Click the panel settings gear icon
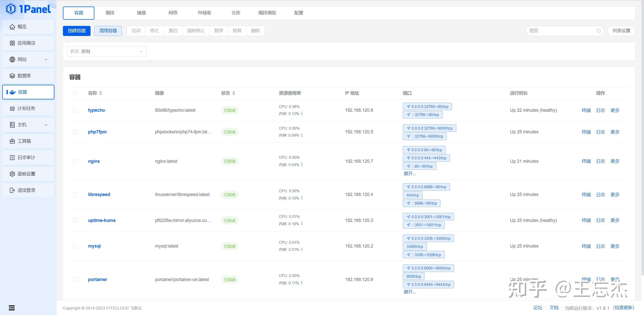 pos(12,174)
